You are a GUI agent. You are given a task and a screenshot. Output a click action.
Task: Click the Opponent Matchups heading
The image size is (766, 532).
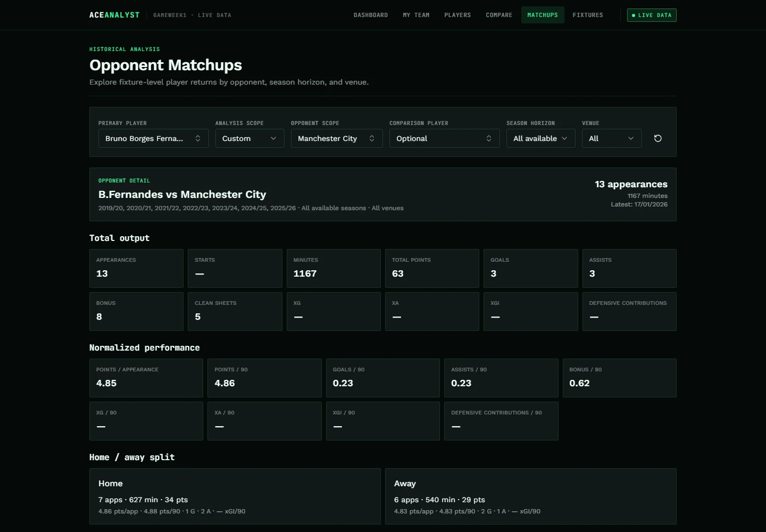click(165, 65)
